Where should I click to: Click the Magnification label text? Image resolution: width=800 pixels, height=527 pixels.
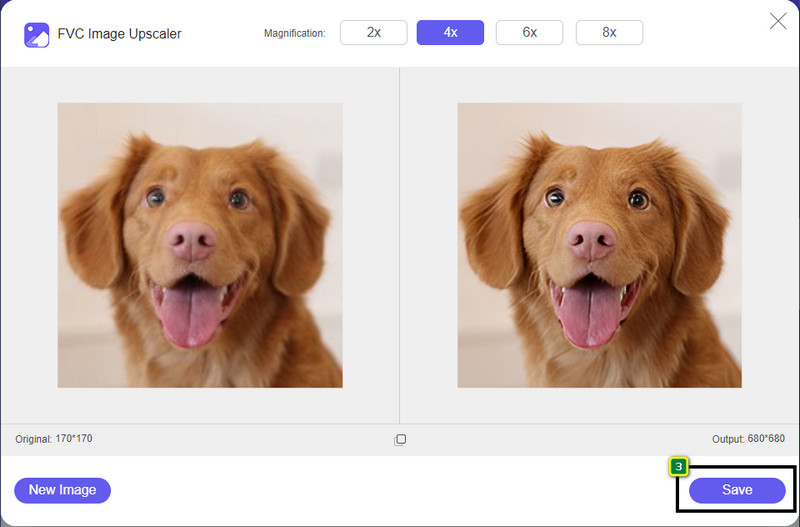click(294, 33)
